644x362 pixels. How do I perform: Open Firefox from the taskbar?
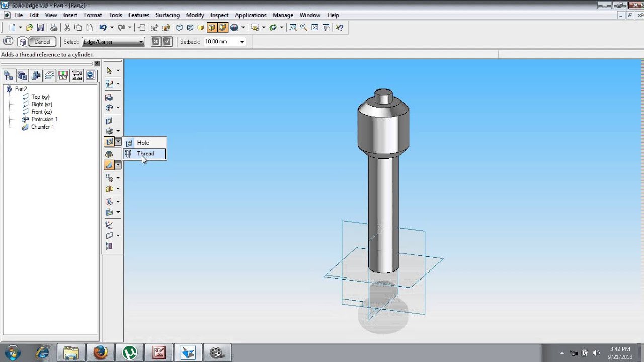point(100,352)
